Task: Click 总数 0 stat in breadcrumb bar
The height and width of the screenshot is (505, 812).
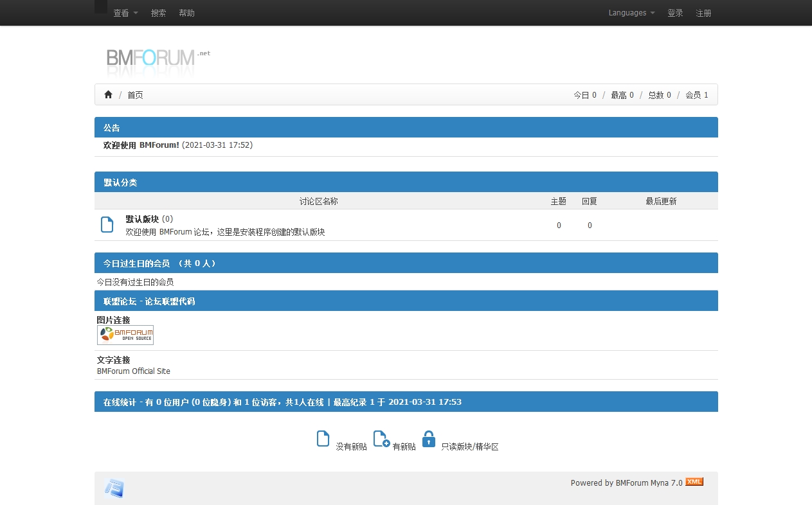Action: [x=660, y=95]
